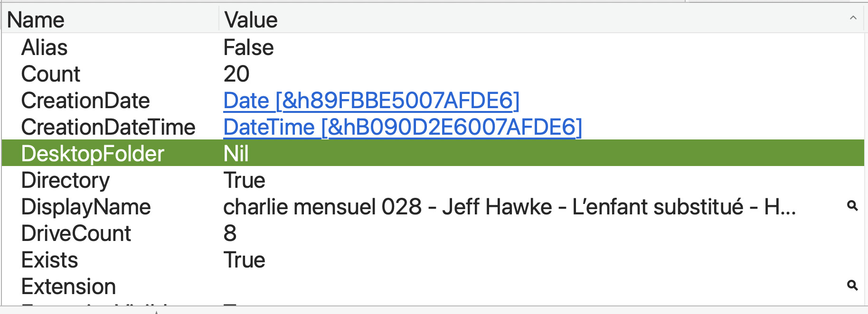Click the Nil value of DesktopFolder
The width and height of the screenshot is (868, 314).
[236, 154]
